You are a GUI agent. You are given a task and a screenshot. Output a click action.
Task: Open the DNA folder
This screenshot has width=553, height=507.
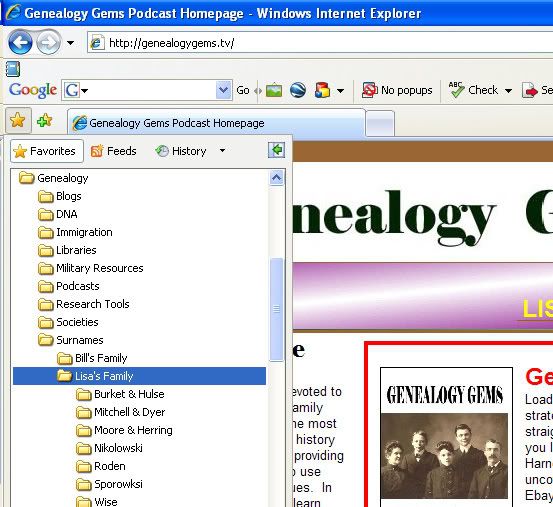tap(58, 214)
